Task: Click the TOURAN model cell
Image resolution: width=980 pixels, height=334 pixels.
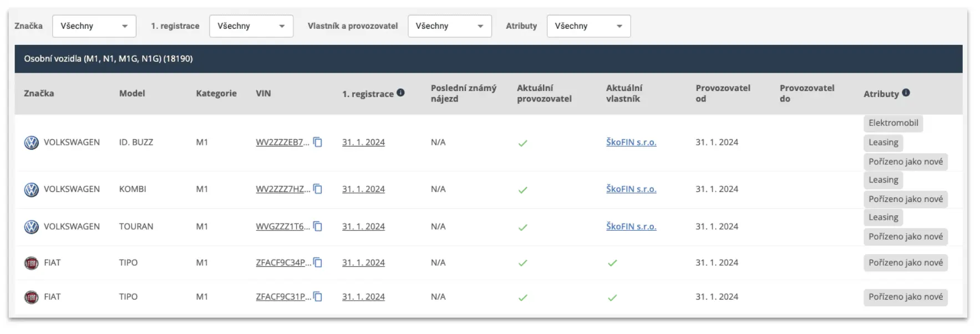Action: click(136, 226)
